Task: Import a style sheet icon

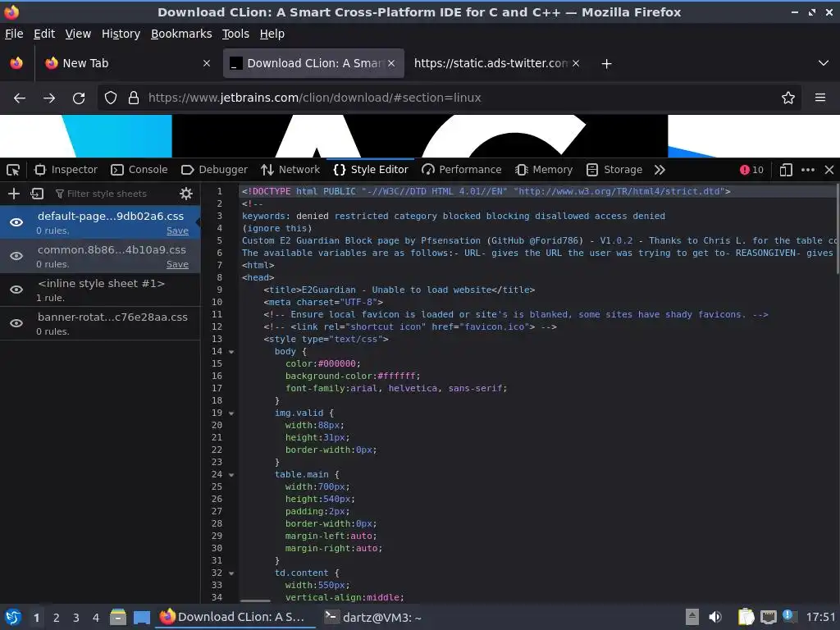Action: (x=37, y=194)
